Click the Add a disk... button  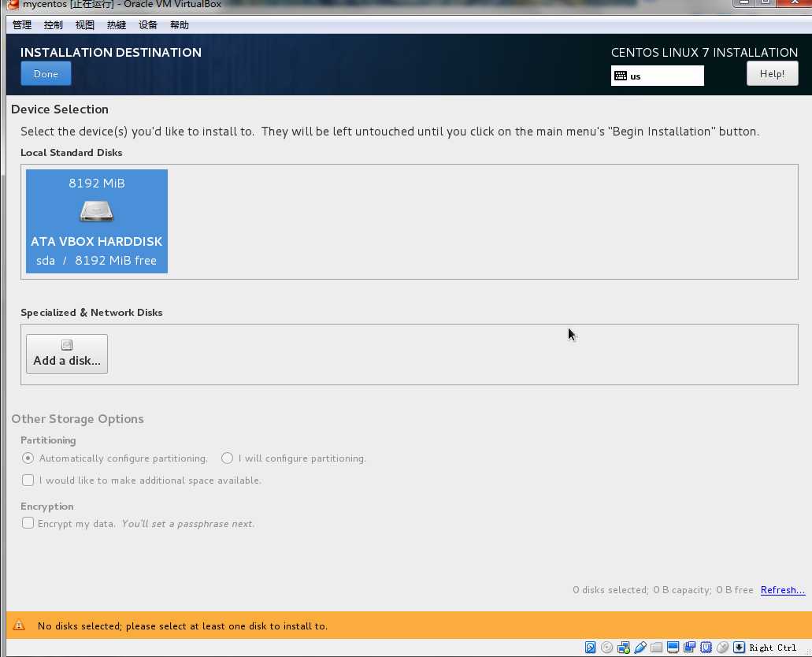67,354
